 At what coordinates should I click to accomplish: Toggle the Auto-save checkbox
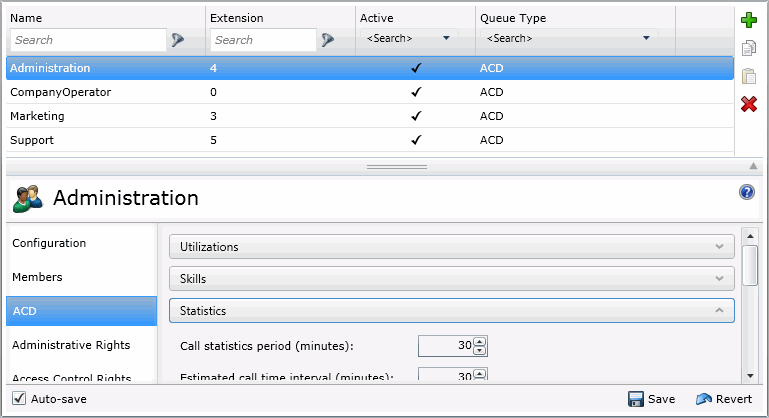[18, 399]
